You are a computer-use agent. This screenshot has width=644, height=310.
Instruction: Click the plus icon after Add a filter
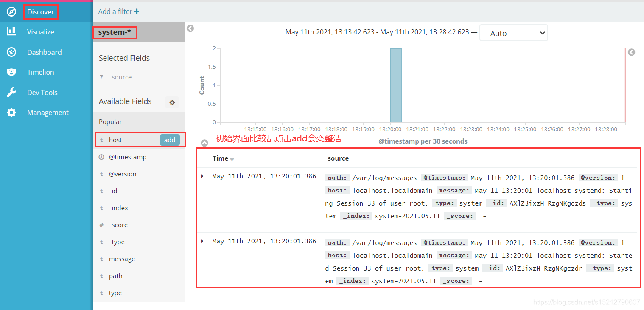pyautogui.click(x=137, y=11)
